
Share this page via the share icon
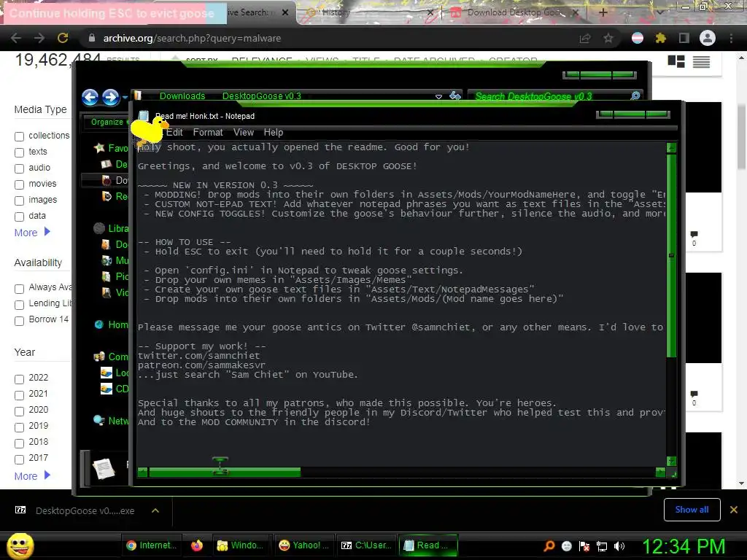click(x=585, y=39)
